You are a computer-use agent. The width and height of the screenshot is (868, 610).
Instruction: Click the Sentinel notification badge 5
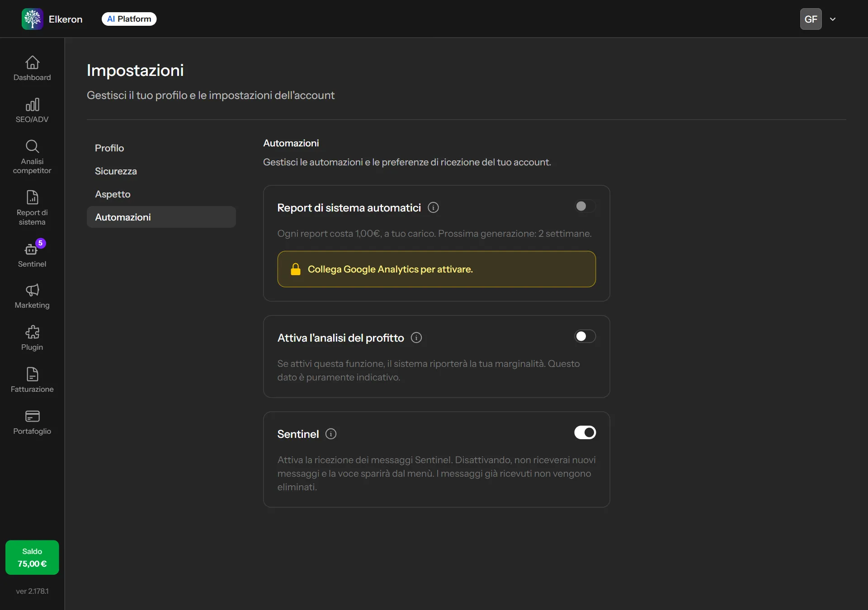[40, 243]
